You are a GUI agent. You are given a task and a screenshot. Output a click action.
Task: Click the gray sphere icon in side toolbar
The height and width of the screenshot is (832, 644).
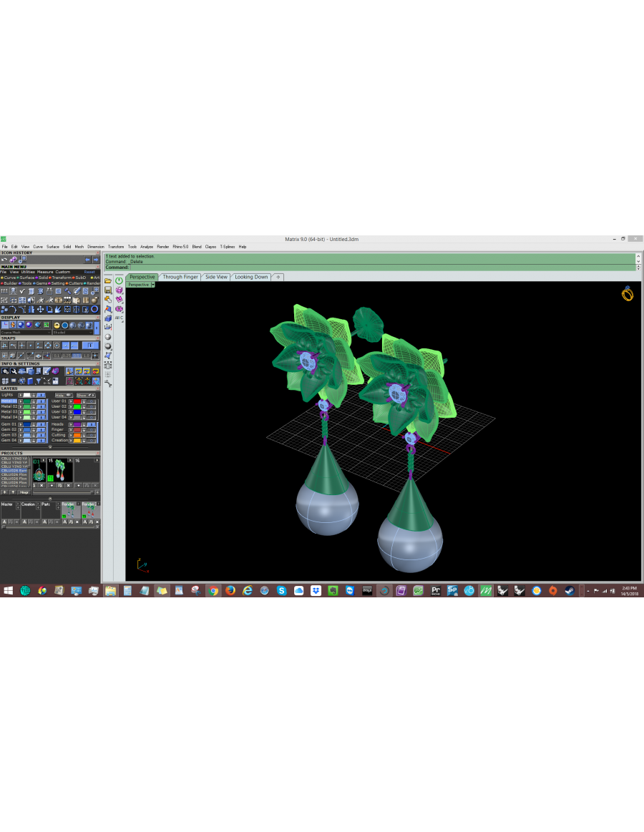[108, 337]
